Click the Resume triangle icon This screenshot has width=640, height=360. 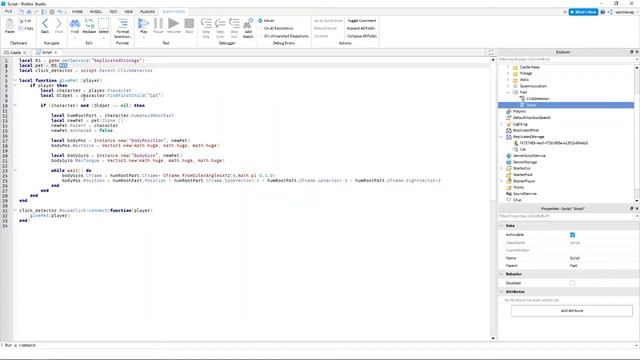tap(173, 24)
